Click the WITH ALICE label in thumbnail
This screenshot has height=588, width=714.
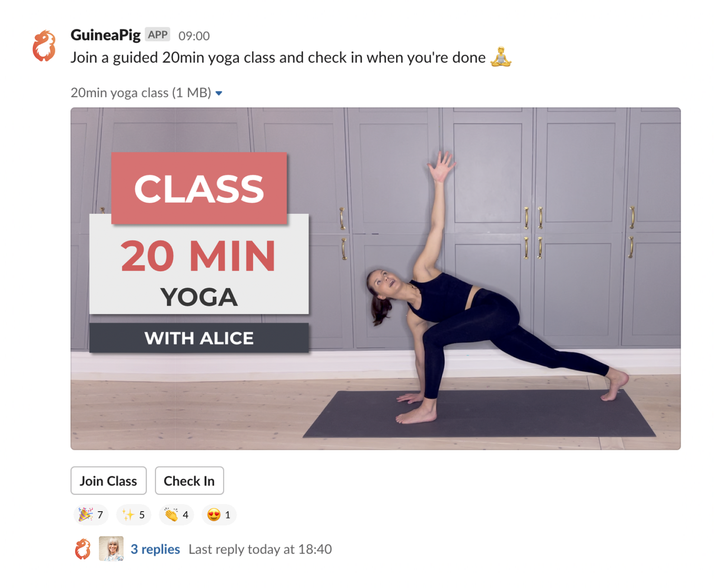coord(199,338)
